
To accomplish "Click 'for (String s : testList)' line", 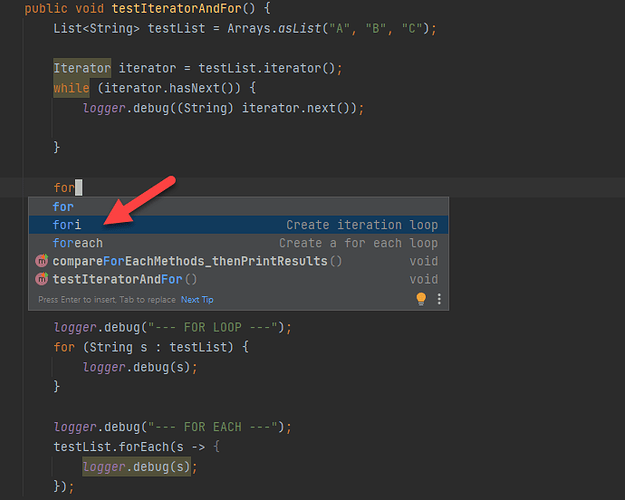I will pyautogui.click(x=151, y=347).
